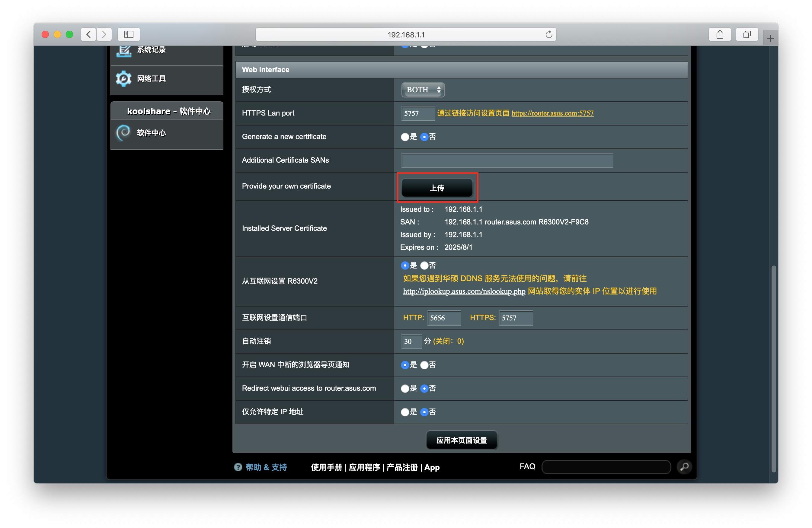This screenshot has width=812, height=528.
Task: Select 是 for Generate a new certificate
Action: pyautogui.click(x=405, y=137)
